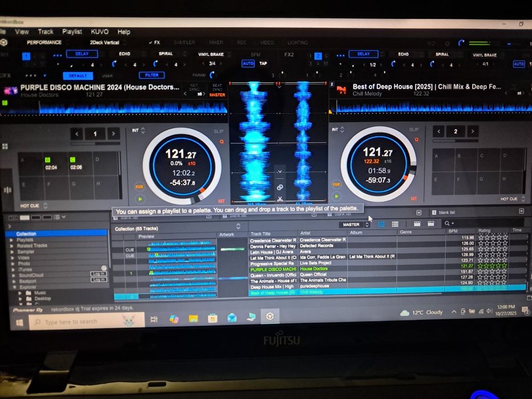
Task: Toggle SLIP mode on deck 1
Action: tap(218, 131)
